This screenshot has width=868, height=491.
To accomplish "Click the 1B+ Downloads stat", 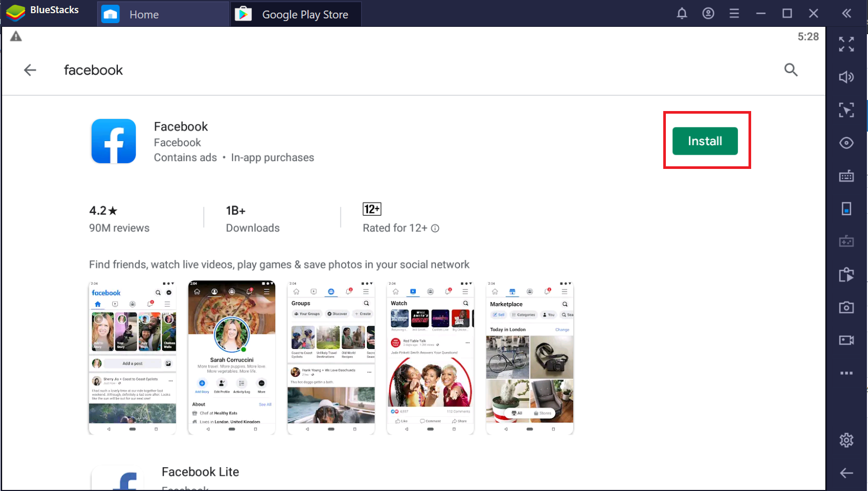I will point(253,219).
